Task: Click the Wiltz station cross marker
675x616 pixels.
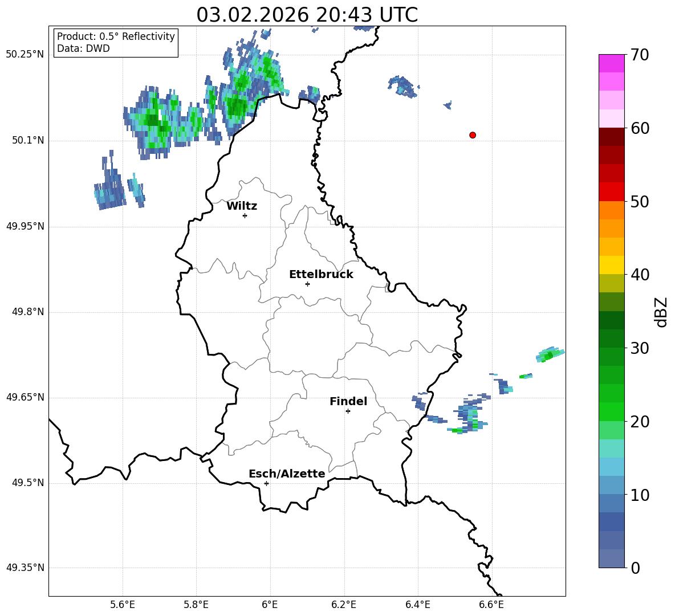Action: pos(245,215)
